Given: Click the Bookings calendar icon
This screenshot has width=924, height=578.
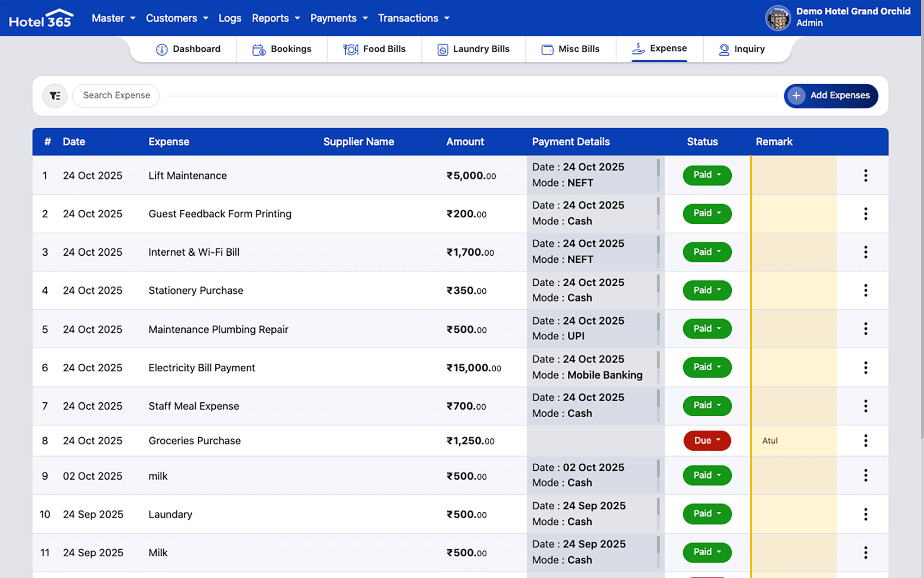Looking at the screenshot, I should [x=259, y=49].
